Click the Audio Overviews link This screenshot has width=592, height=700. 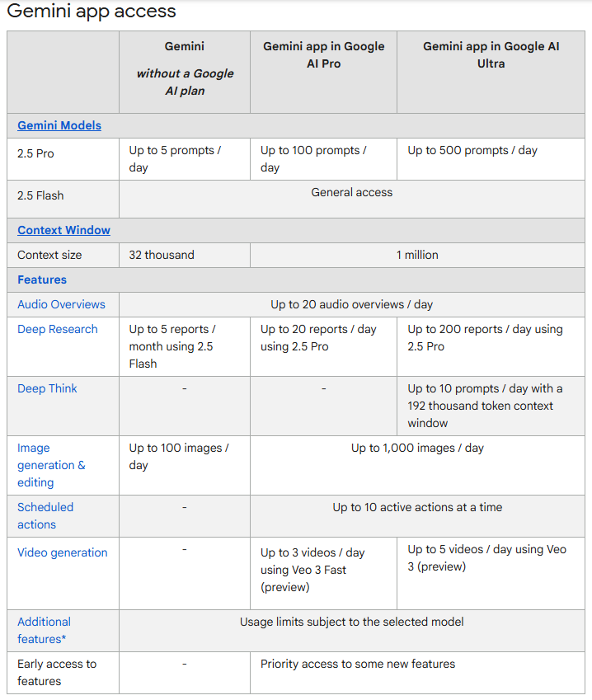pos(61,304)
